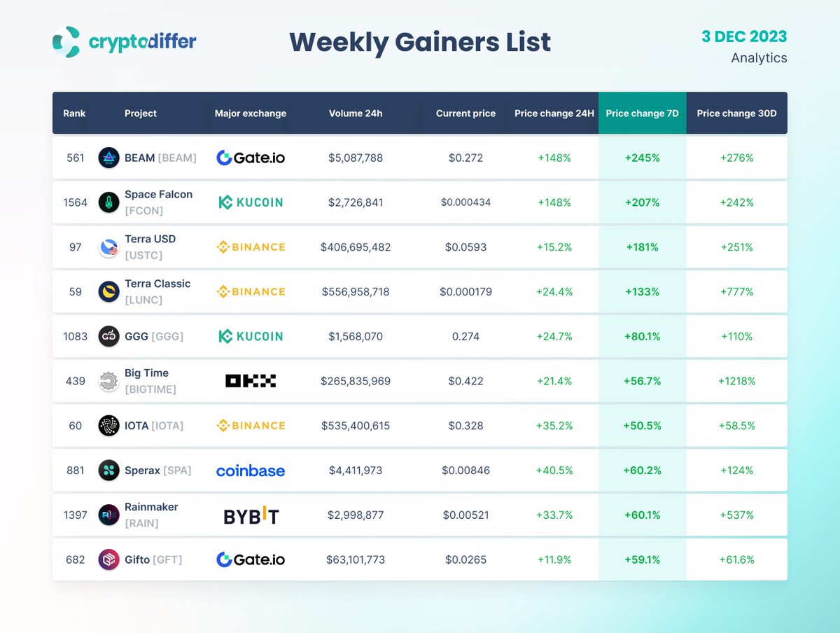
Task: Click the OKX logo in Big Time row
Action: 251,381
